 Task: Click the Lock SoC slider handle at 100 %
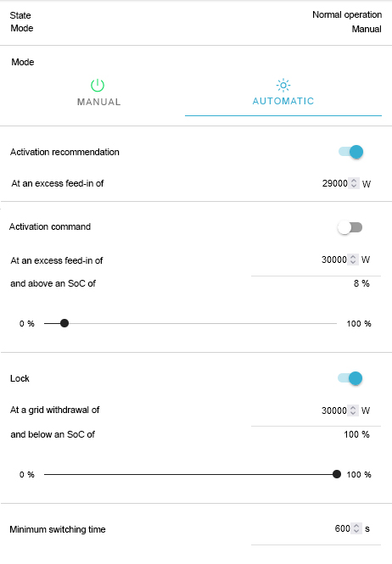(337, 474)
